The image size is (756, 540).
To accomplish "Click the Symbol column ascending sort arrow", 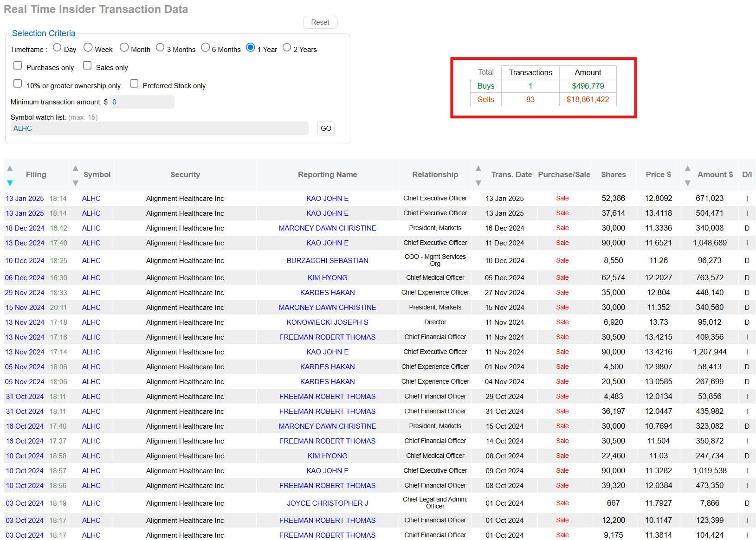I will (x=75, y=168).
